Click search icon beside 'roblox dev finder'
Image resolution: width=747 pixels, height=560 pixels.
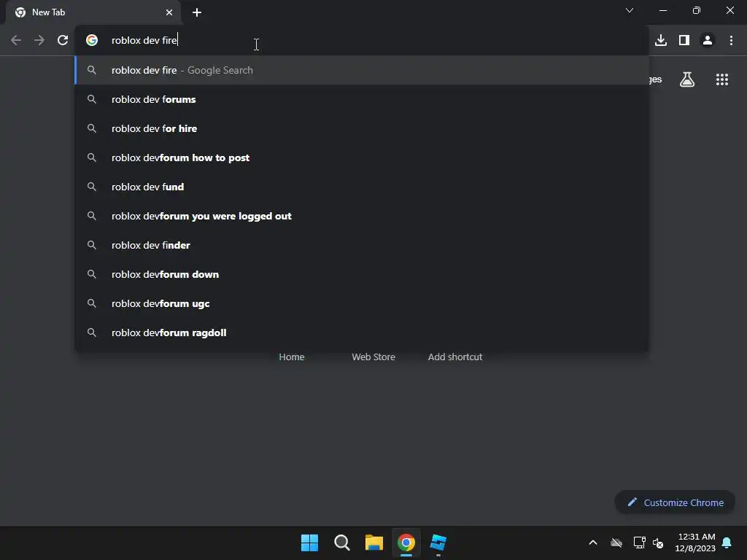(x=92, y=245)
